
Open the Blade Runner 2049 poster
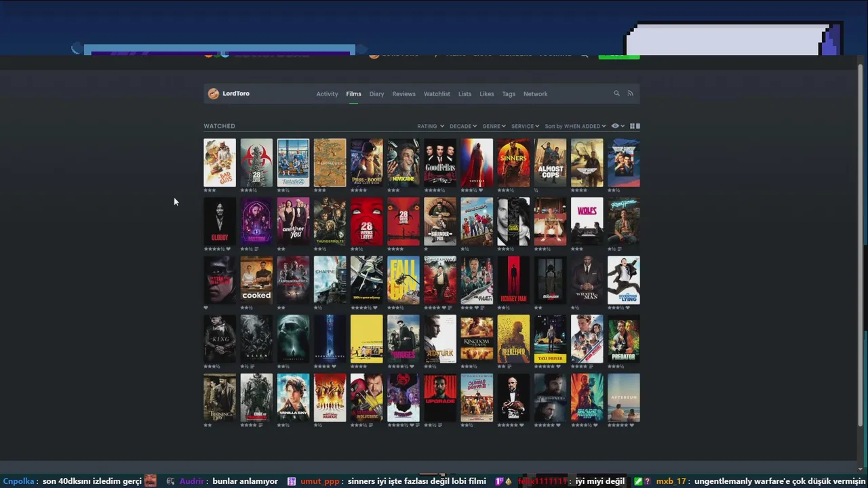(x=587, y=397)
